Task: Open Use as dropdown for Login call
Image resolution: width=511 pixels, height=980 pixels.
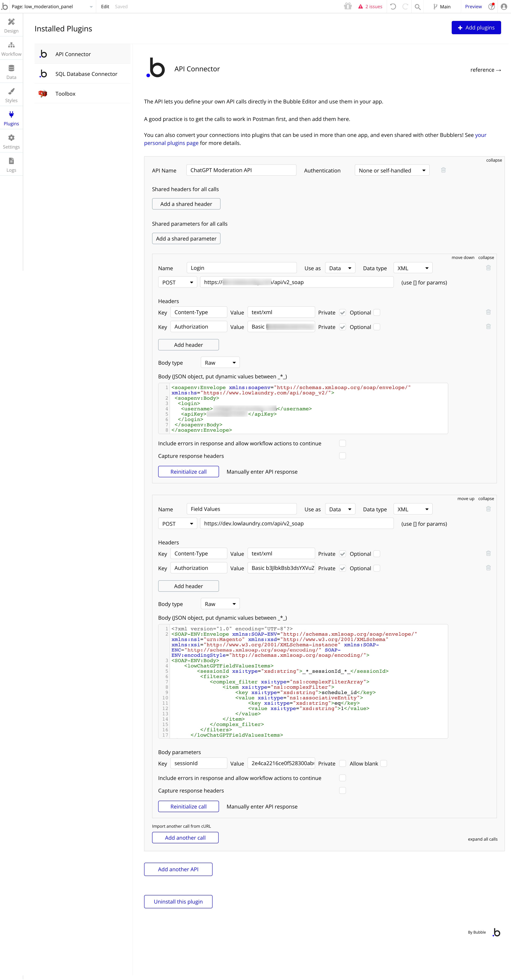Action: tap(340, 268)
